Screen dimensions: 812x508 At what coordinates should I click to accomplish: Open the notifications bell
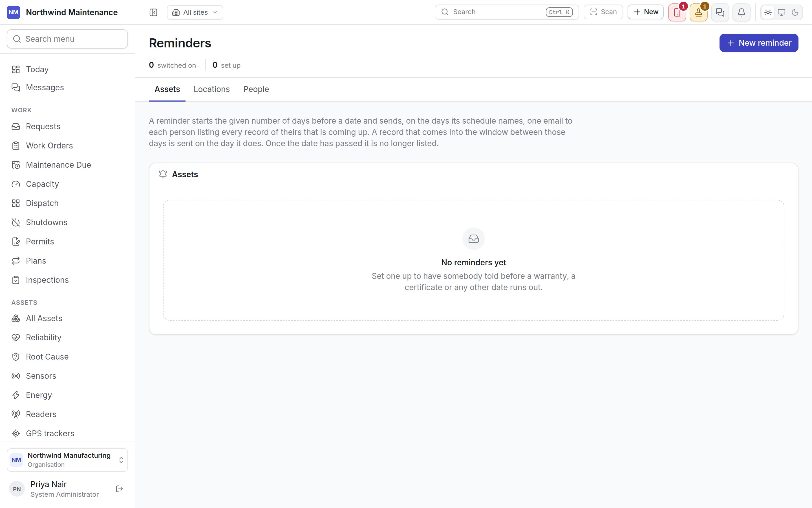tap(742, 12)
